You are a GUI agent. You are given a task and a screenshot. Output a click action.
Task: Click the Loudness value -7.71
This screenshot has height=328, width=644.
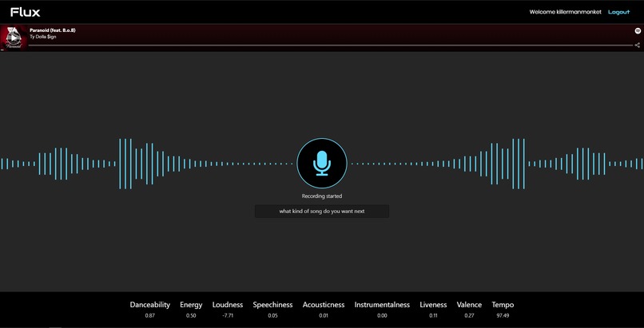pos(228,316)
